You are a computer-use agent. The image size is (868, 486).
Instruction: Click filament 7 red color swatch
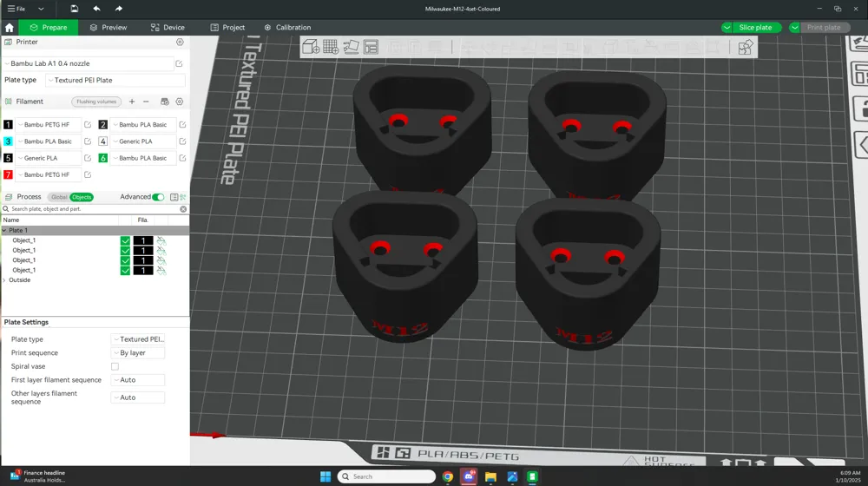(x=8, y=174)
